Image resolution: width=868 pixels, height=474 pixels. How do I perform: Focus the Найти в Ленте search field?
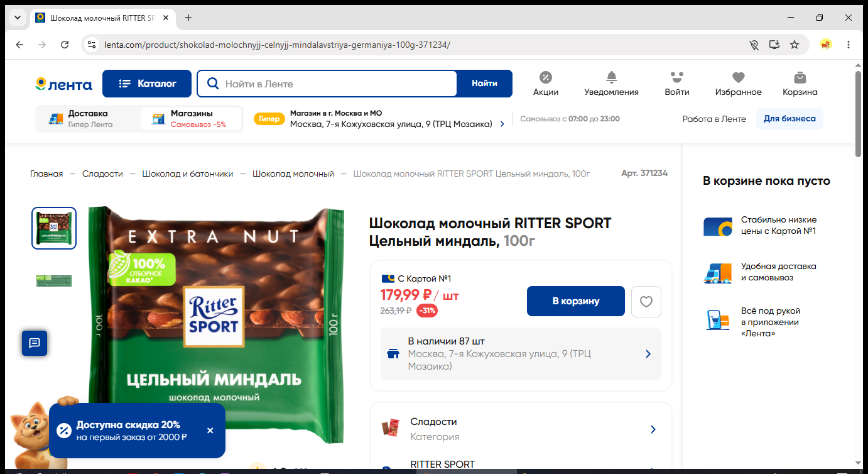[x=327, y=84]
